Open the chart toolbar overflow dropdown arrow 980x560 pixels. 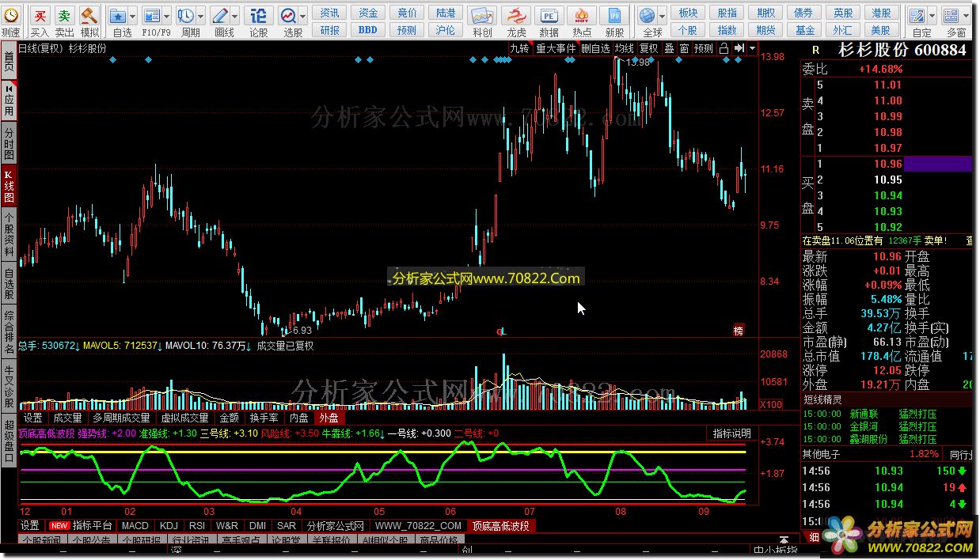pyautogui.click(x=752, y=48)
